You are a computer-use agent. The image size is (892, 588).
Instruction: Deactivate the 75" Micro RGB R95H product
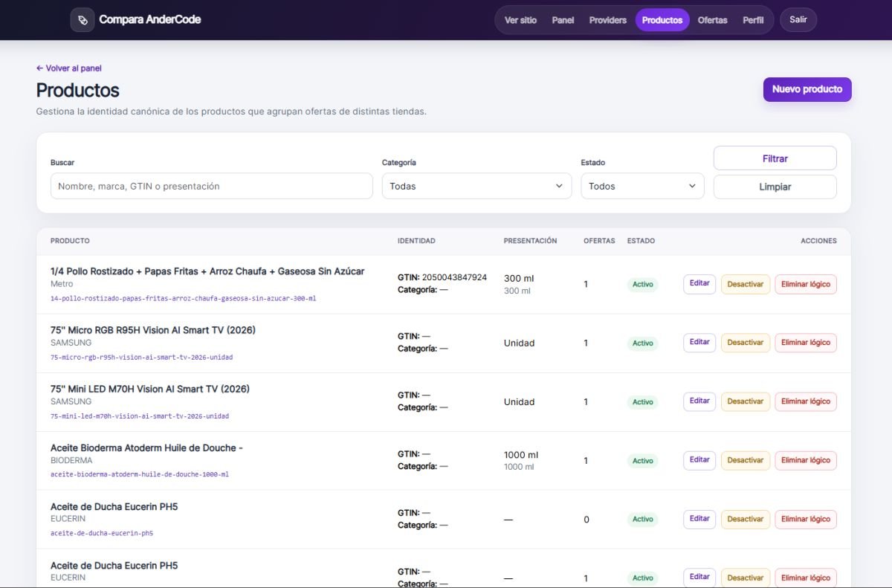click(746, 343)
